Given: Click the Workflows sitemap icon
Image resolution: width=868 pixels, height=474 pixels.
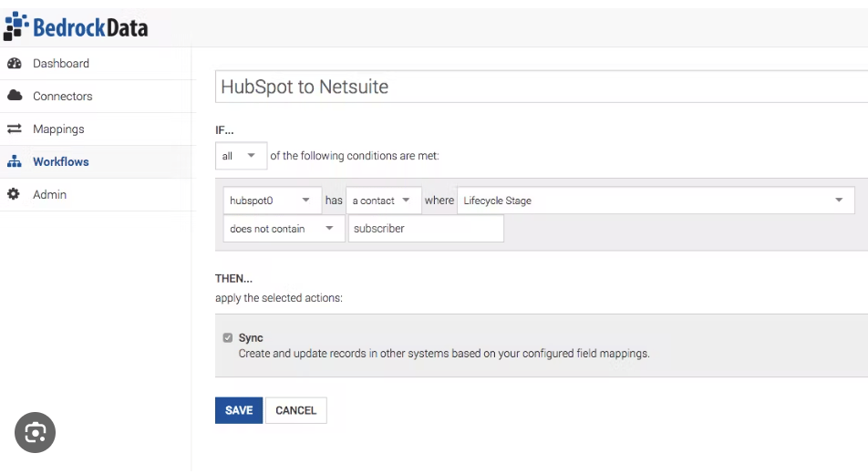Looking at the screenshot, I should point(15,162).
